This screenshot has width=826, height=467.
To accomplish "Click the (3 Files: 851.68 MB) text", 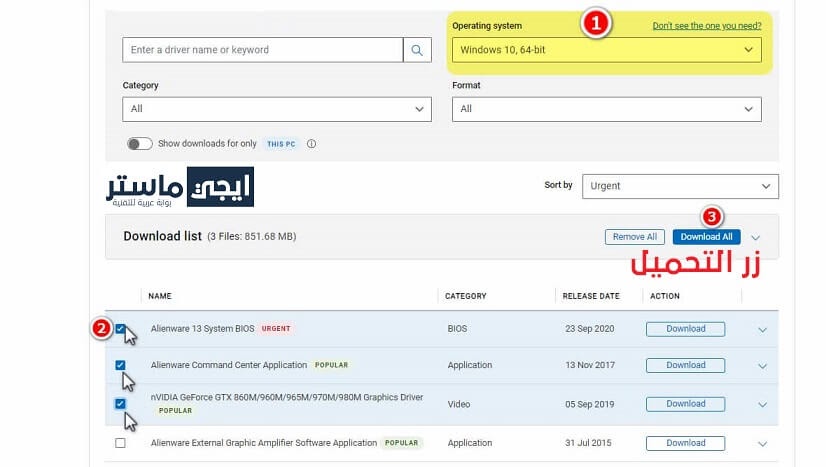I will tap(252, 236).
